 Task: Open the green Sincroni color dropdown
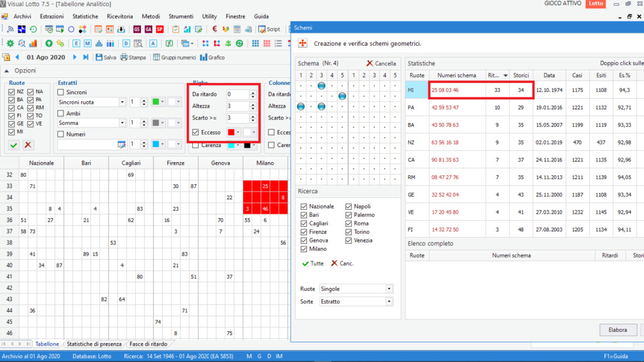[x=158, y=102]
